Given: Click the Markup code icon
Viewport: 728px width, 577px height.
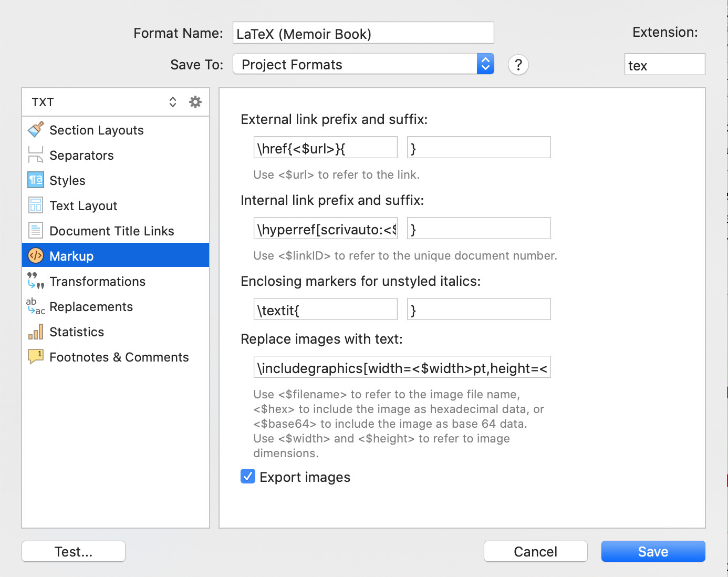Looking at the screenshot, I should pyautogui.click(x=35, y=255).
